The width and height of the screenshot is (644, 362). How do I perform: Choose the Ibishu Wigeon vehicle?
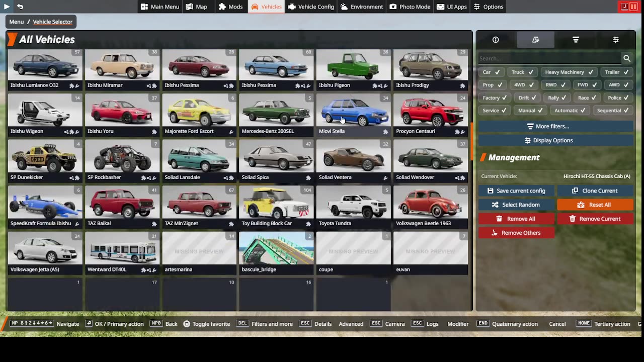point(45,115)
